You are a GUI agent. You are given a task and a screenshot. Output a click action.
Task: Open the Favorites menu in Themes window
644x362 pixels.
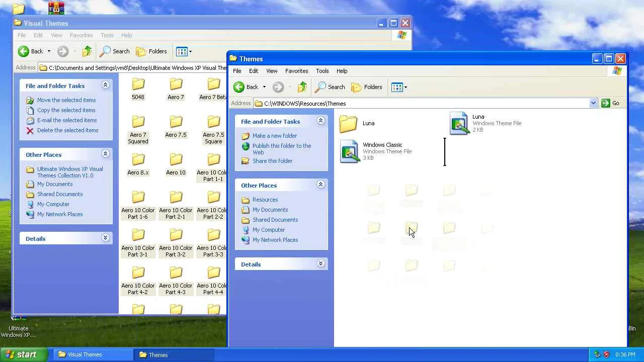[x=296, y=71]
